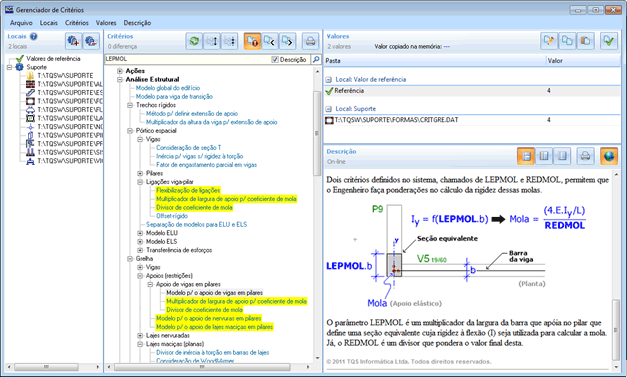This screenshot has height=377, width=627.
Task: Open the Descrição menu
Action: coord(137,23)
